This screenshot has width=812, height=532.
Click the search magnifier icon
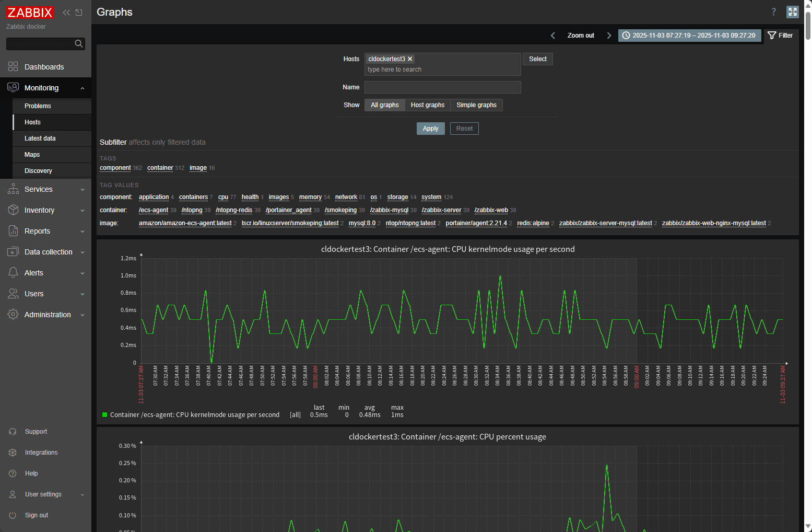[x=79, y=43]
